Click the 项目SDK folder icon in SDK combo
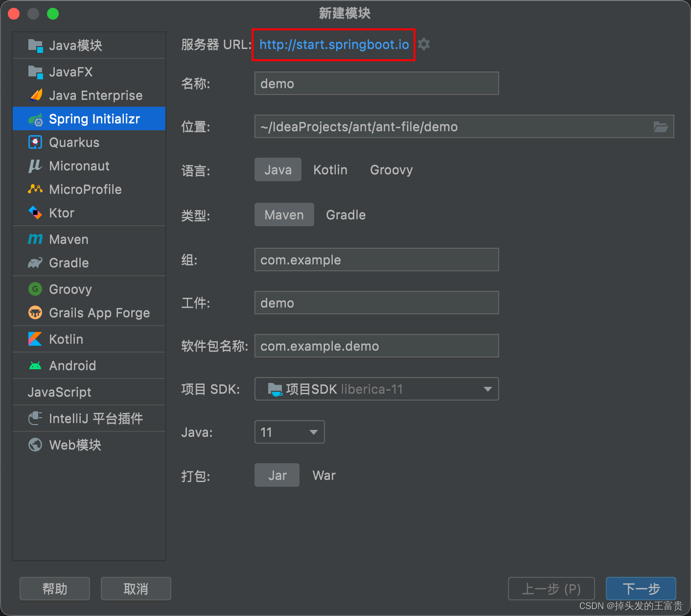 [x=276, y=390]
